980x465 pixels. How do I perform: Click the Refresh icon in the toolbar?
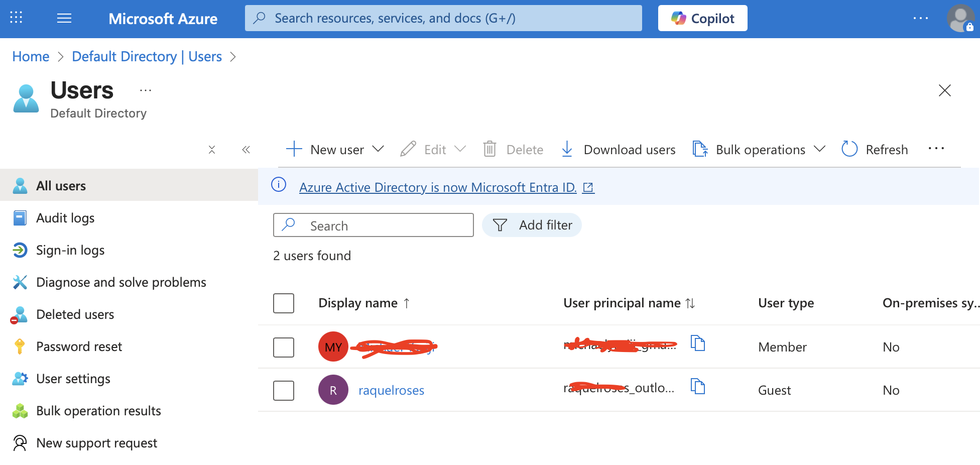pos(849,149)
